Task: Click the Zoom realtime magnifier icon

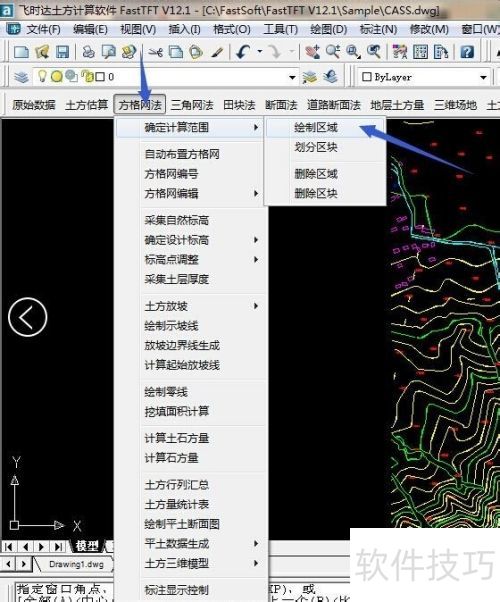Action: [333, 51]
